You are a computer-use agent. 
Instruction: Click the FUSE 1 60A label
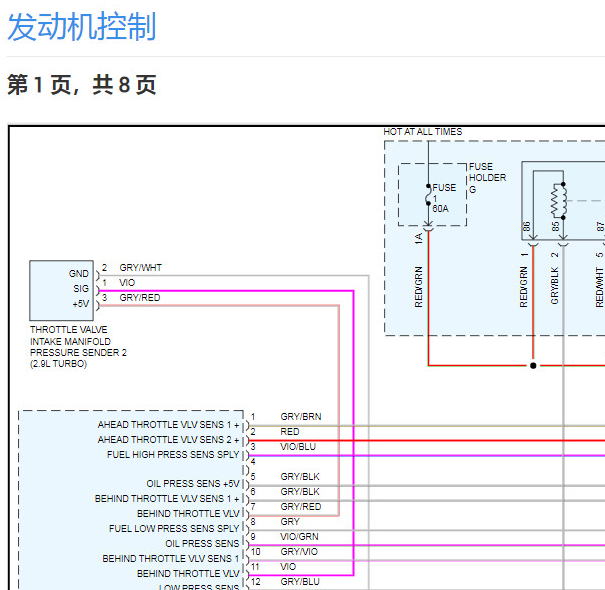444,198
